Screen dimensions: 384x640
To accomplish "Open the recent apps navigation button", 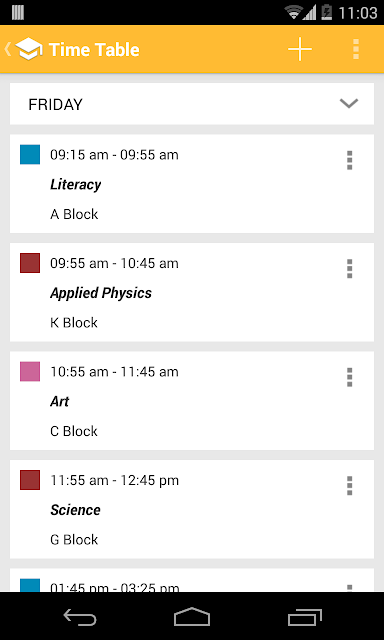I will point(305,617).
